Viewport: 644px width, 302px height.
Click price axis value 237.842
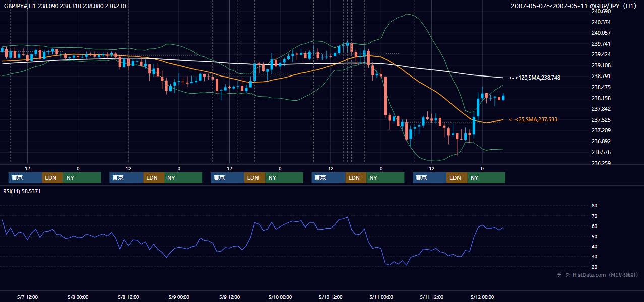[601, 109]
